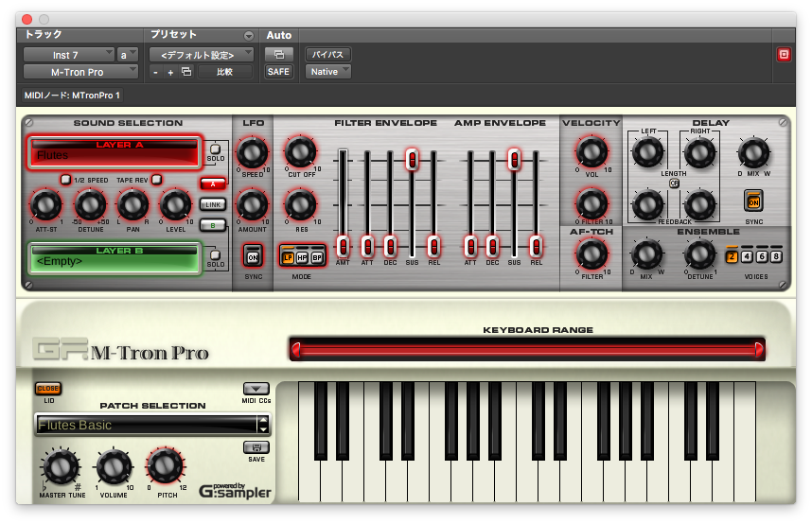Click the filter Res knob
812x524 pixels.
(x=301, y=205)
